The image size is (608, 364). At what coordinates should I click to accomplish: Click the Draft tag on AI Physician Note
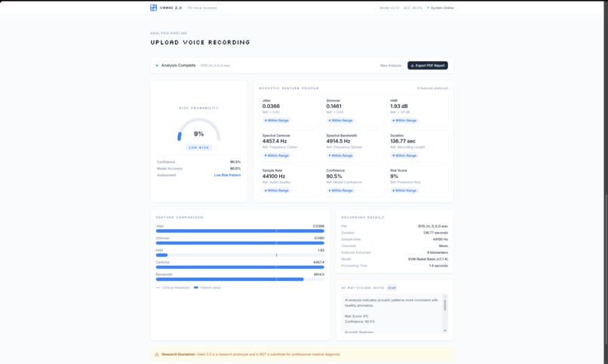(x=392, y=288)
